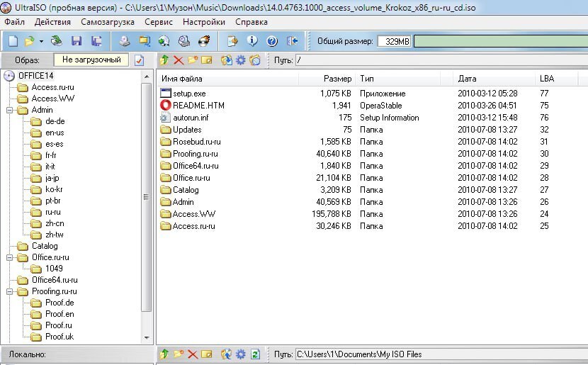588x365 pixels.
Task: Click the boot info checkmark icon beside Не загрузочный
Action: 139,60
